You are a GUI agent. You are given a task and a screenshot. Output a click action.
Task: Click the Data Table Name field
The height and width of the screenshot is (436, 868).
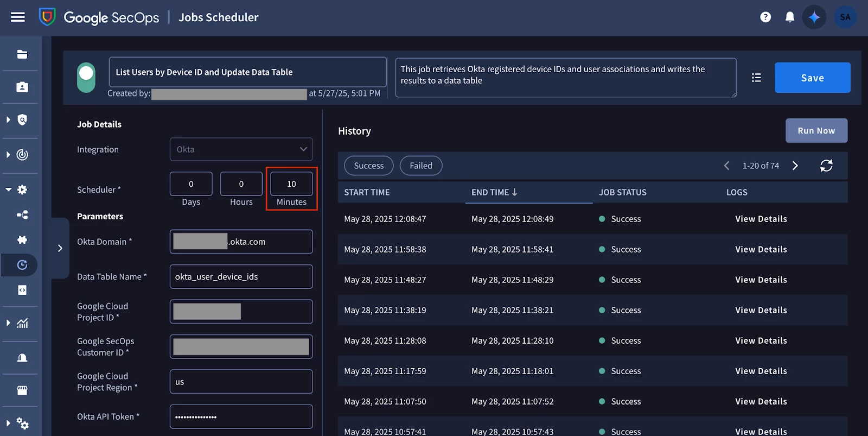(241, 276)
